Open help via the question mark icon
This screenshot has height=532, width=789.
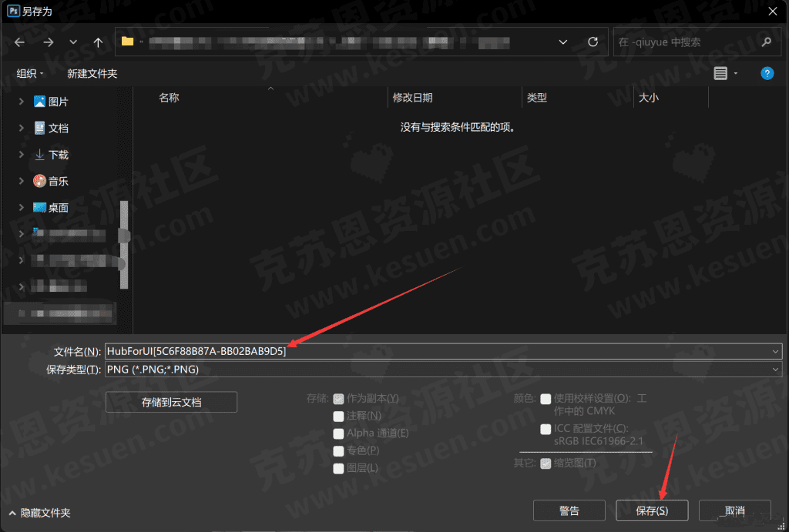coord(767,73)
